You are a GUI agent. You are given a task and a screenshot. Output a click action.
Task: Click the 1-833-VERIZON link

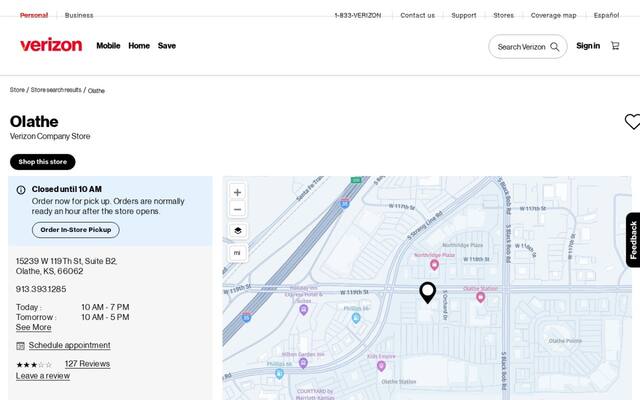[358, 16]
